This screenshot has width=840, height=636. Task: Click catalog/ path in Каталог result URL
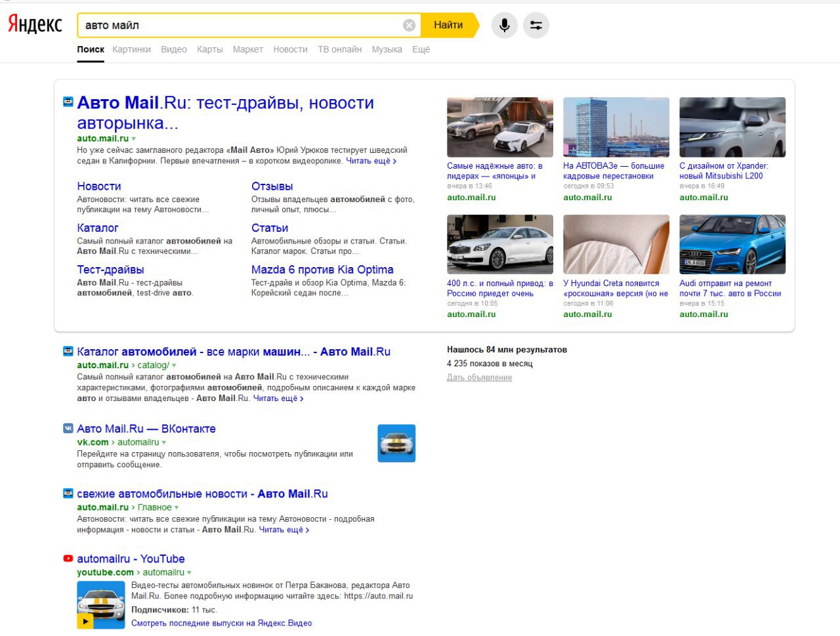pos(153,366)
